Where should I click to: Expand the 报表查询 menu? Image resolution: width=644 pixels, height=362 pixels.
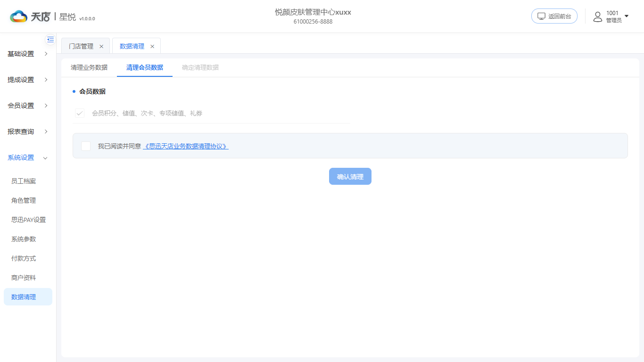point(28,132)
